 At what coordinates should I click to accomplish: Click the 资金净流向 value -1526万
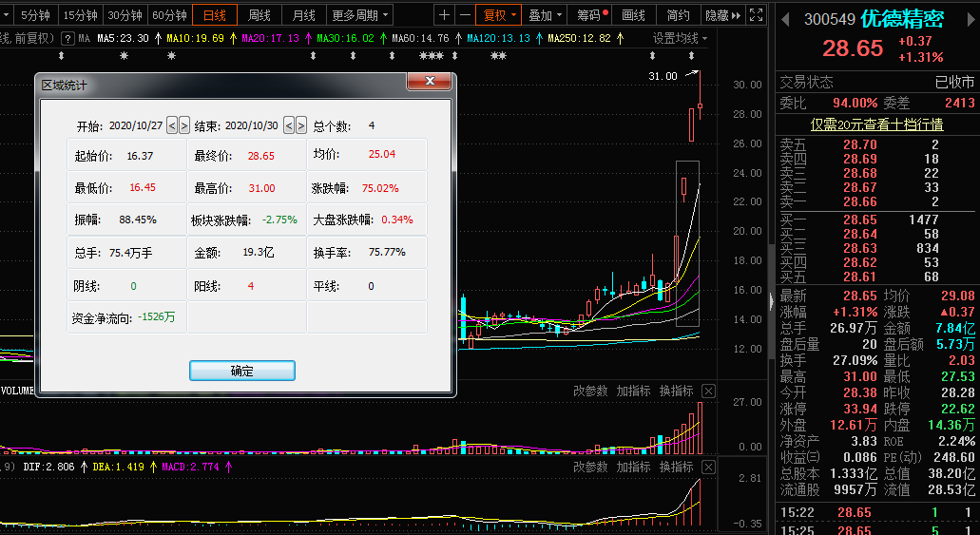pyautogui.click(x=156, y=316)
